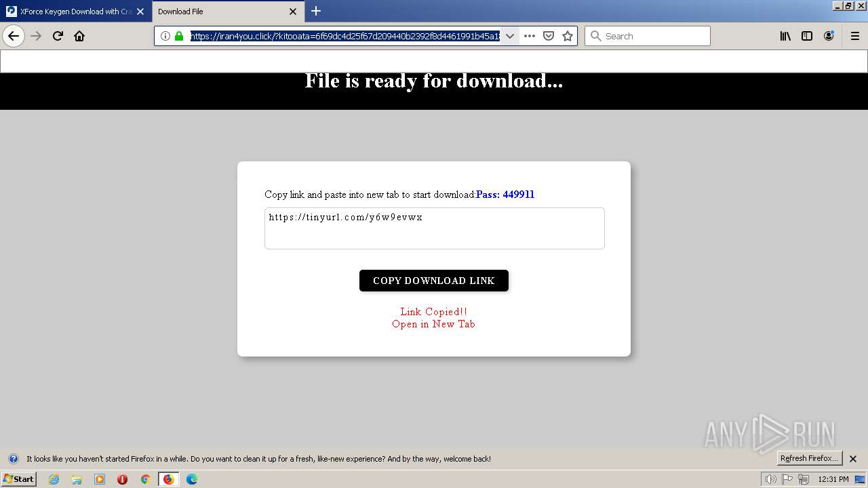Click the Open in New Tab text
Screen dimensions: 868x488
pos(434,324)
